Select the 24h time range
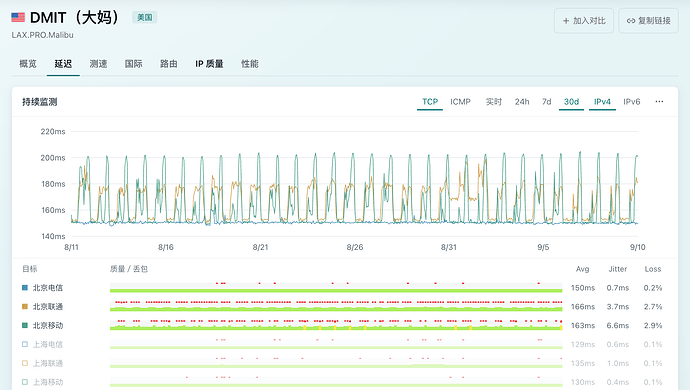The image size is (690, 390). (522, 102)
